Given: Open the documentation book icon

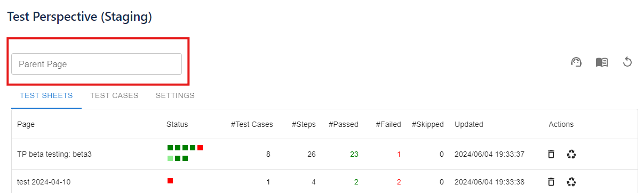Looking at the screenshot, I should (x=602, y=62).
